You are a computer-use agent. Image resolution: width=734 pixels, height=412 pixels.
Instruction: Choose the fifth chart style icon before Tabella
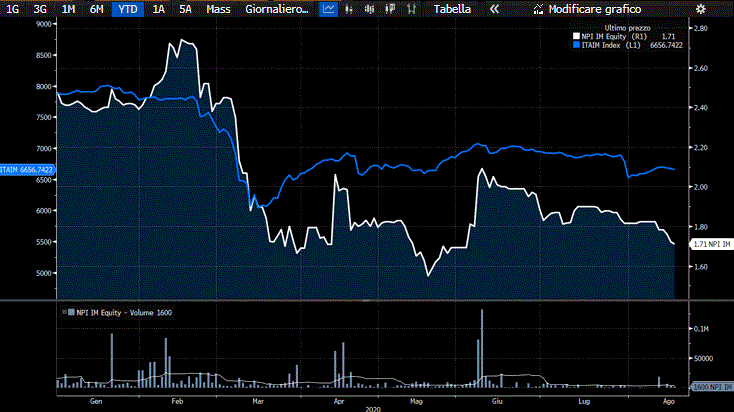[411, 9]
